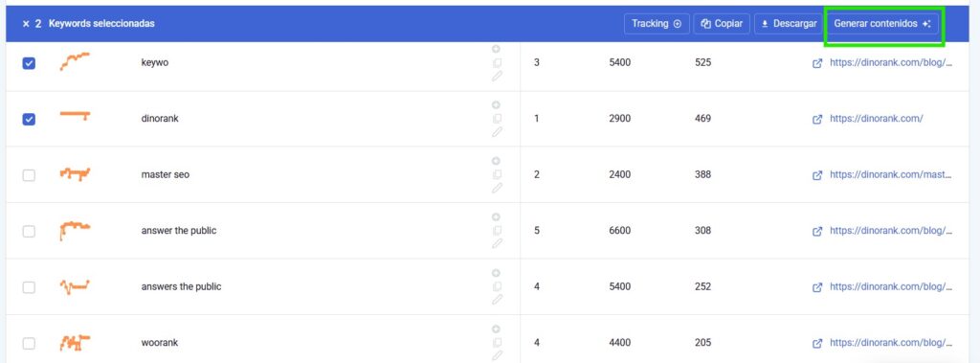Click the plus icon in dinorank row

[497, 104]
